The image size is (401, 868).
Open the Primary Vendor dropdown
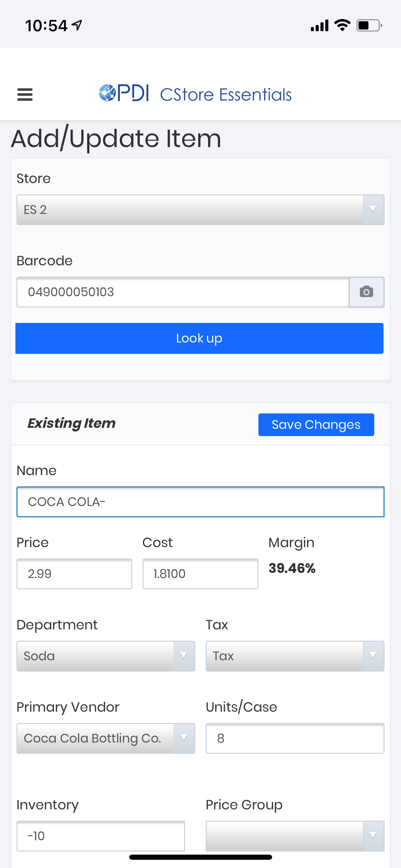(106, 738)
